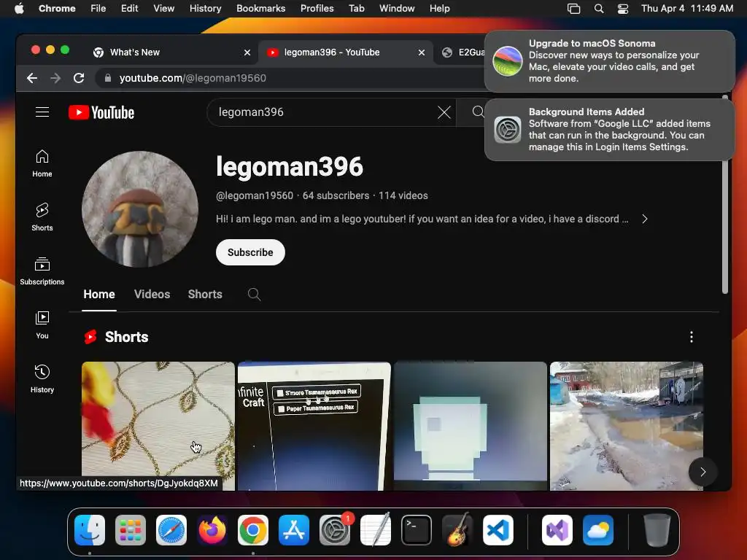Open TextEdit from the Dock
The width and height of the screenshot is (747, 560).
click(x=376, y=530)
